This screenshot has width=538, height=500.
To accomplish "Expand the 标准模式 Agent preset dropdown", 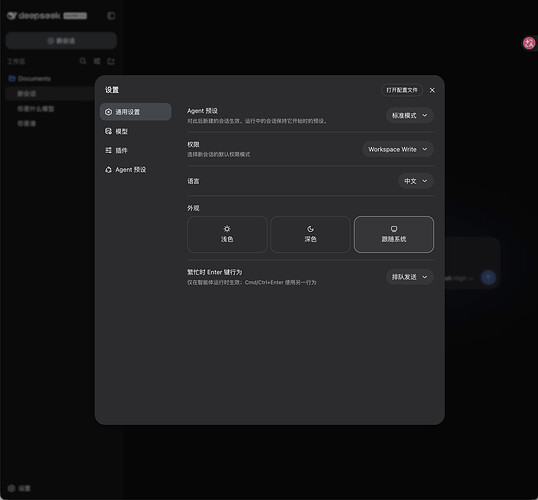I will pos(410,116).
